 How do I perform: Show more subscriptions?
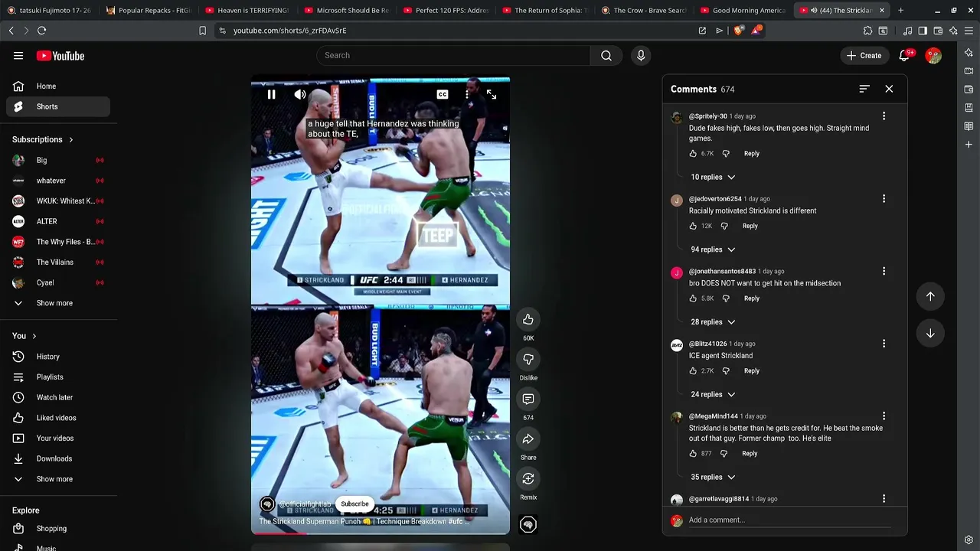coord(58,303)
